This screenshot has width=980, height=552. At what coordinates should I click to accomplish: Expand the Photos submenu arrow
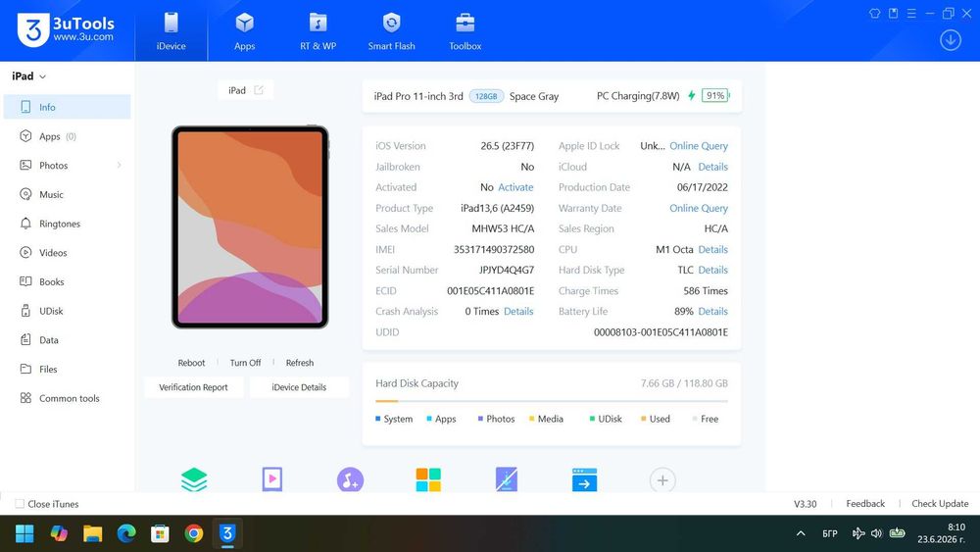point(119,165)
